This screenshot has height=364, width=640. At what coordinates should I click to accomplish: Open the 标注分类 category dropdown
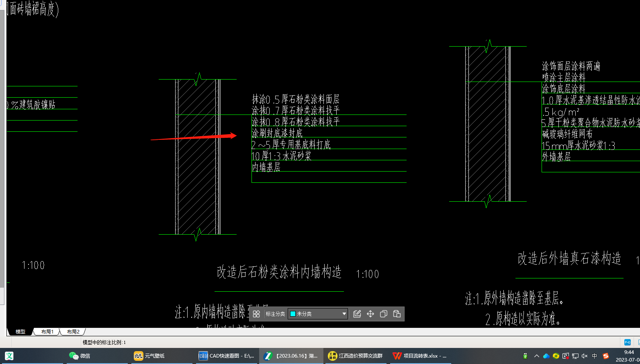click(318, 314)
